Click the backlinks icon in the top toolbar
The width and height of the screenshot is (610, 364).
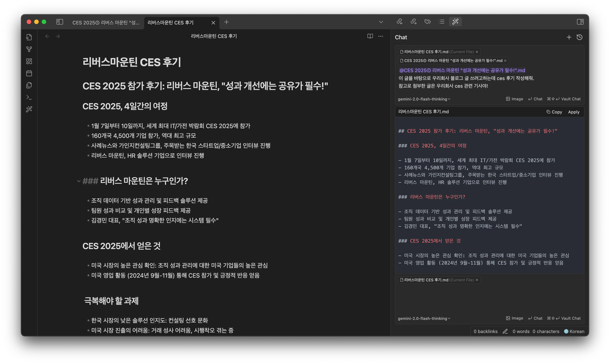coord(399,22)
